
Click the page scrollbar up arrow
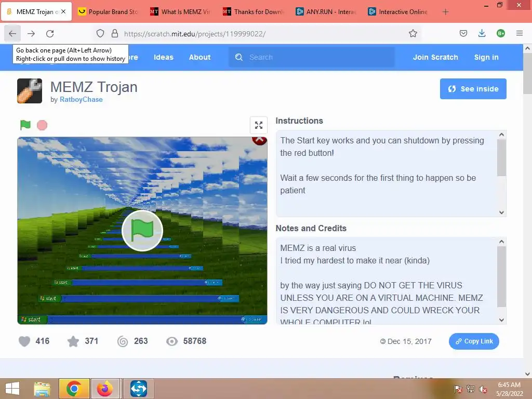(527, 48)
